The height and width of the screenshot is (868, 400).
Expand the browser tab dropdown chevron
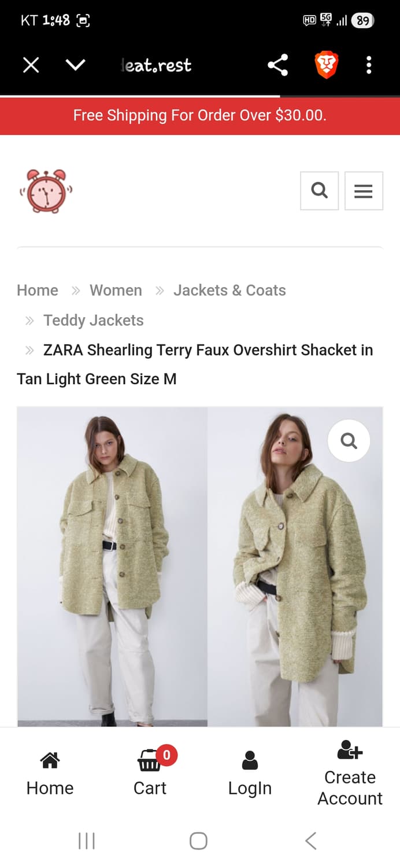click(x=75, y=65)
